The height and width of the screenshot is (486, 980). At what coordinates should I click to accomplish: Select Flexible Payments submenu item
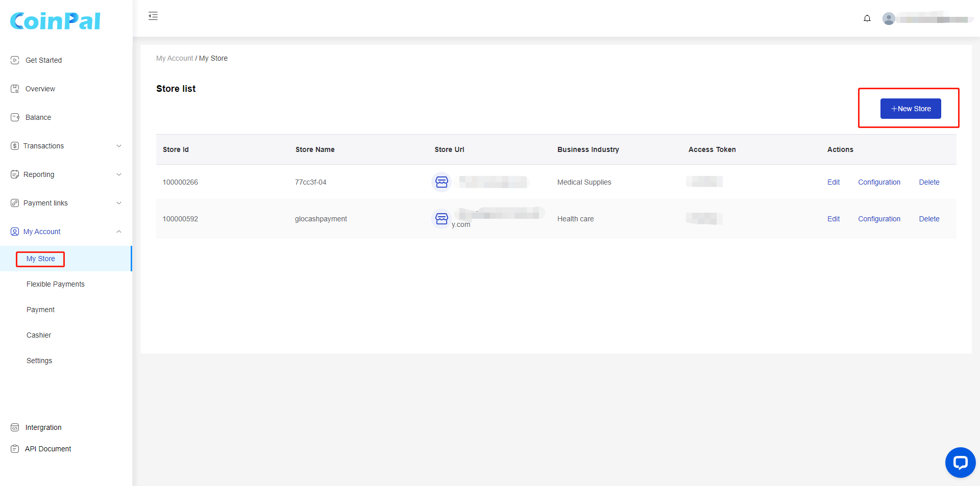click(56, 284)
